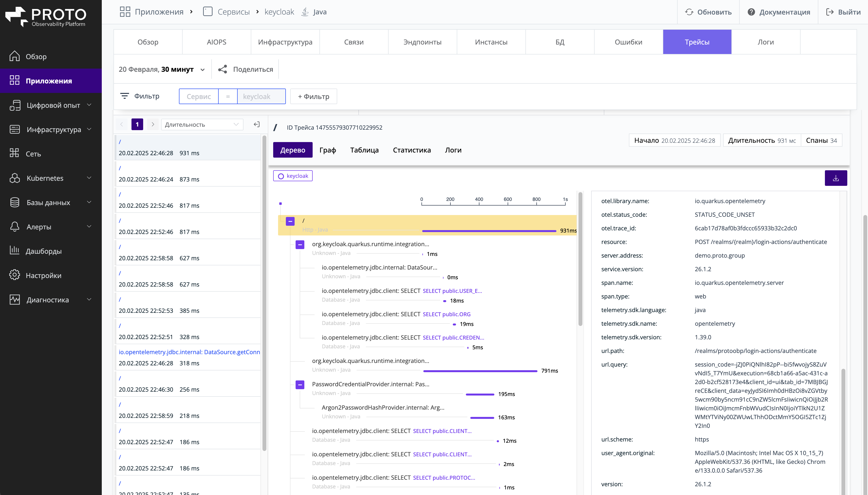This screenshot has height=495, width=868.
Task: Click the share icon next to Поделиться
Action: [223, 69]
